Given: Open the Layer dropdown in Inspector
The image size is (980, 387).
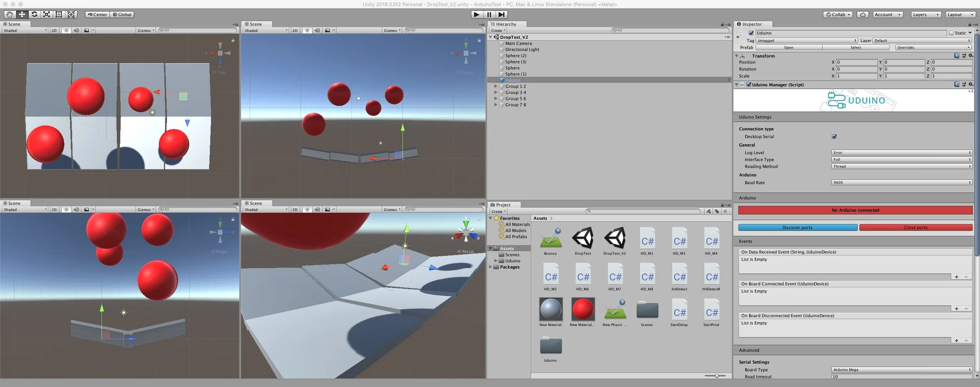Looking at the screenshot, I should 922,40.
